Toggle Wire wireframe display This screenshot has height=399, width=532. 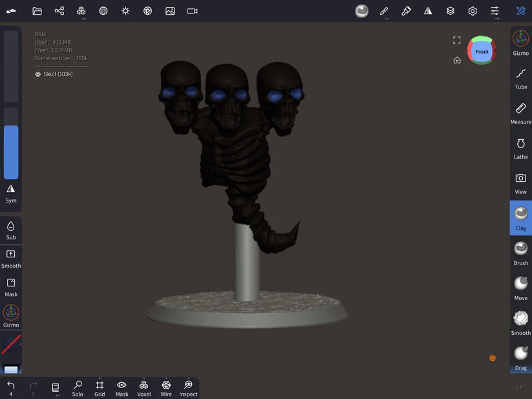pos(166,389)
